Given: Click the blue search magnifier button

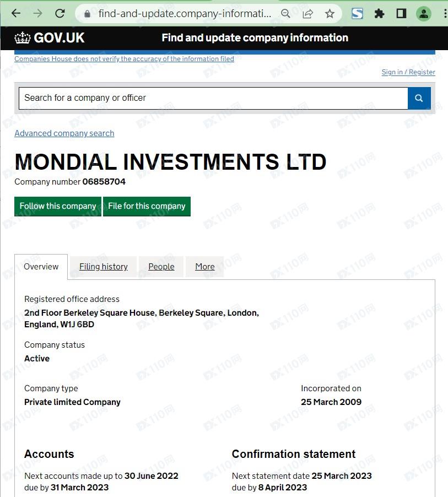Looking at the screenshot, I should point(419,98).
